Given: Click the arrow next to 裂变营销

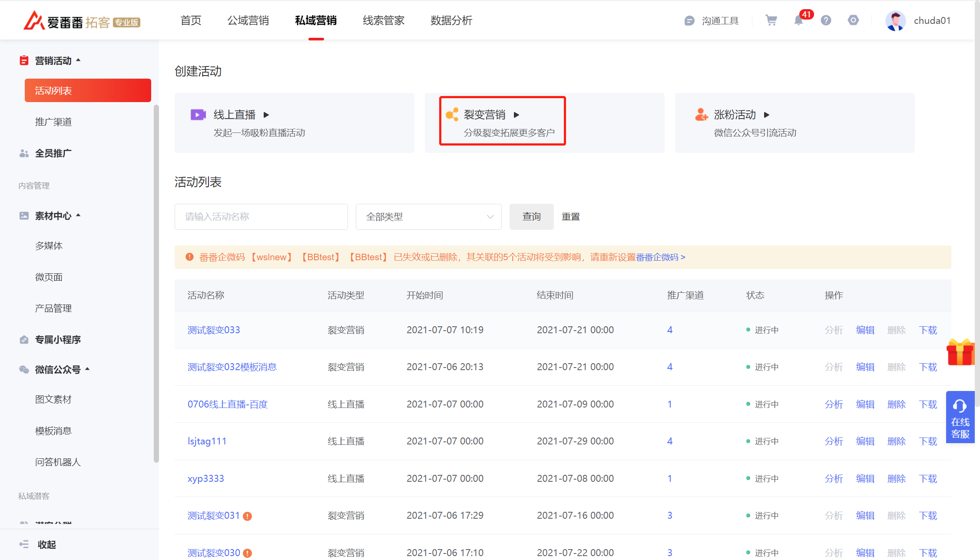Looking at the screenshot, I should [516, 115].
